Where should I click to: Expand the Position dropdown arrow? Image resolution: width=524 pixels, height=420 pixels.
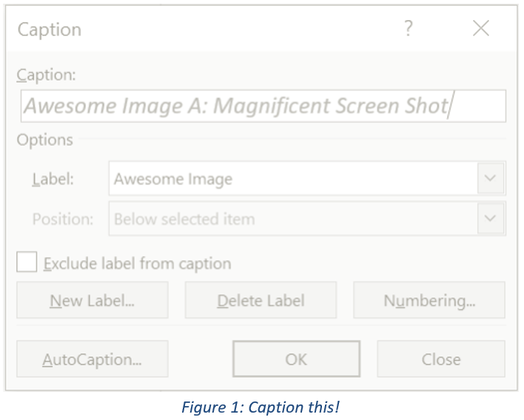491,220
